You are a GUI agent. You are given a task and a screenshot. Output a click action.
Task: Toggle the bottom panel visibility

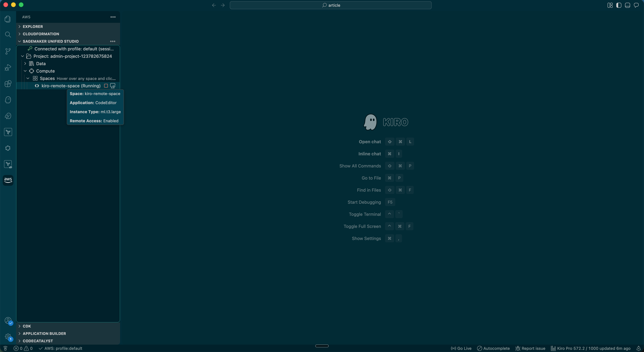628,5
